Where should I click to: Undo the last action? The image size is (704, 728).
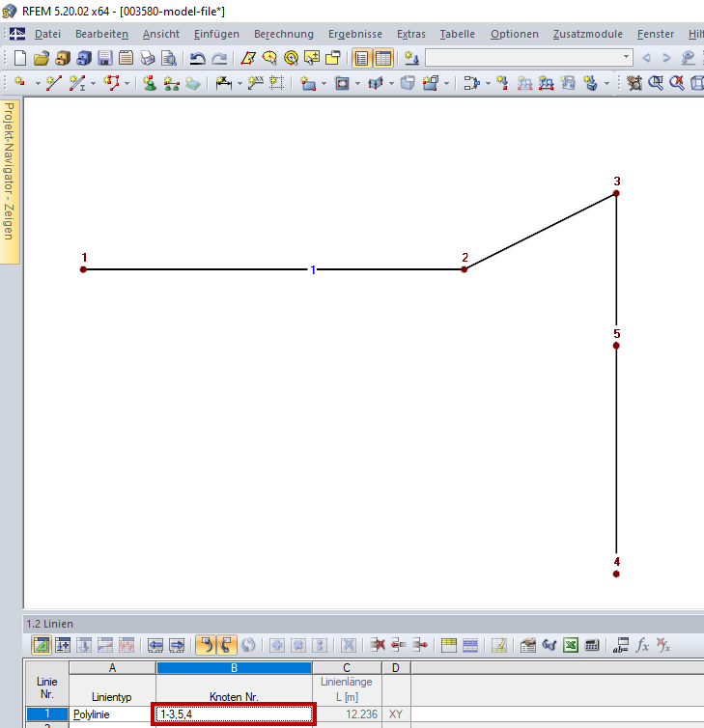(198, 58)
